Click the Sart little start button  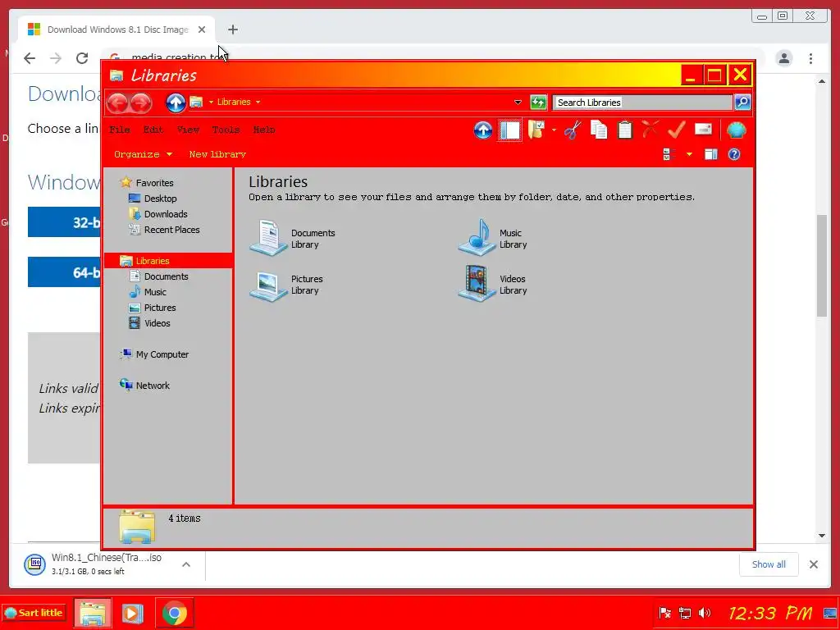point(34,612)
